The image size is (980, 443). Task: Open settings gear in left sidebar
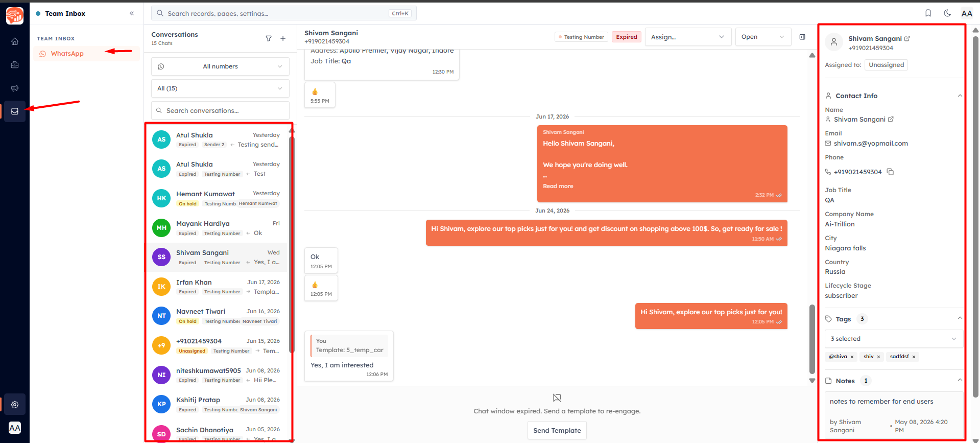pyautogui.click(x=15, y=404)
